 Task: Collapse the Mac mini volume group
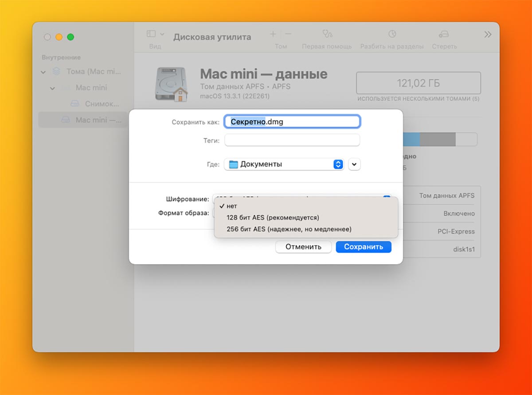pos(52,88)
